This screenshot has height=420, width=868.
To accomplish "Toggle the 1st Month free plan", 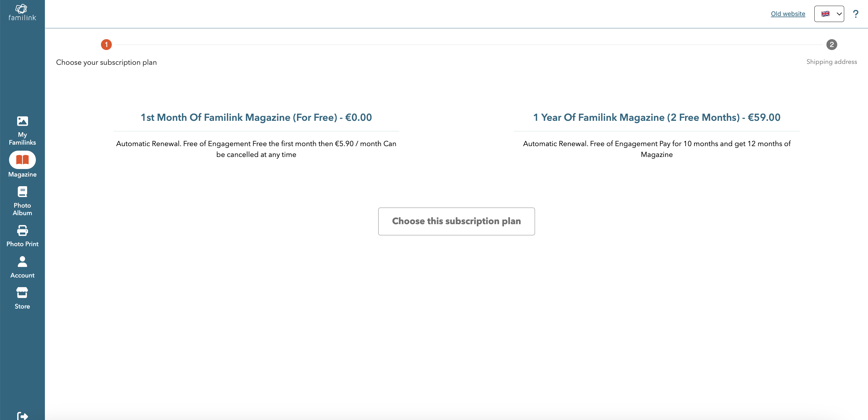I will [x=256, y=117].
